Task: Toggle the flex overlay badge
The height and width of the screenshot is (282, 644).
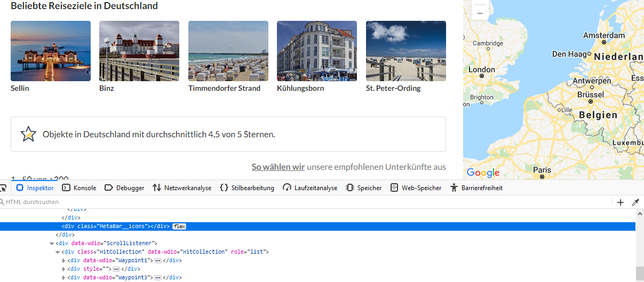Action: tap(179, 226)
